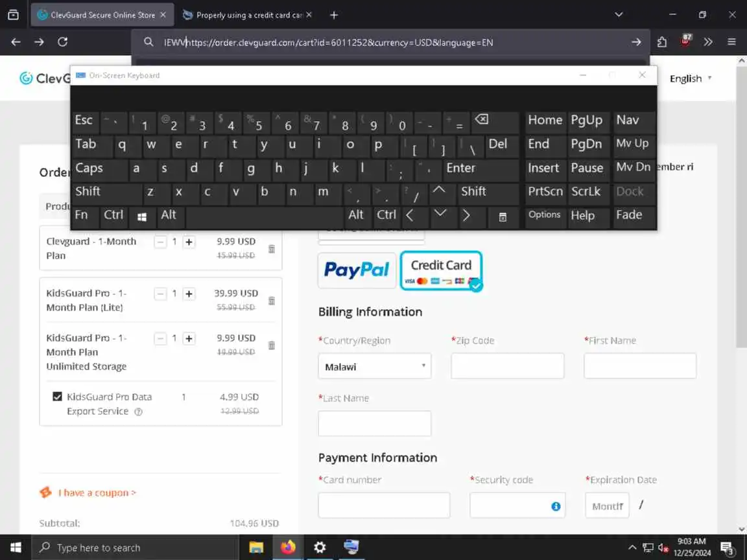The width and height of the screenshot is (747, 560).
Task: Tap the context menu key on keyboard
Action: click(x=503, y=217)
